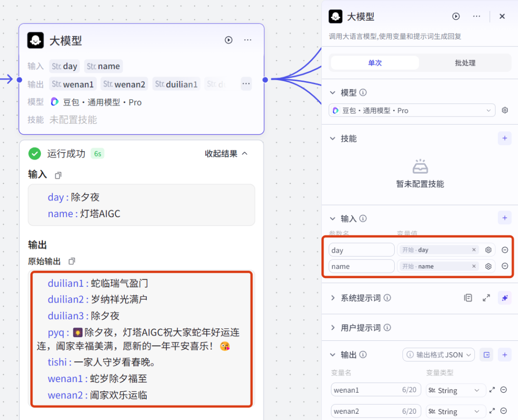
Task: Open more options on 大模型 node card
Action: [x=247, y=40]
